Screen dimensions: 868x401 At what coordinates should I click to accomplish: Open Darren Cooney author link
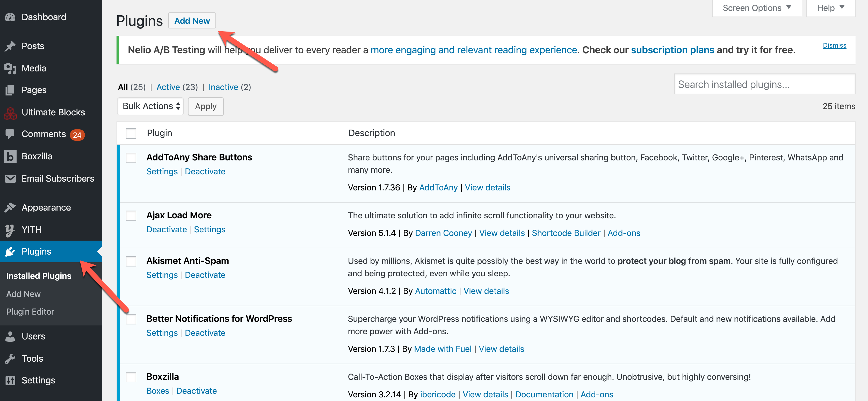[443, 233]
